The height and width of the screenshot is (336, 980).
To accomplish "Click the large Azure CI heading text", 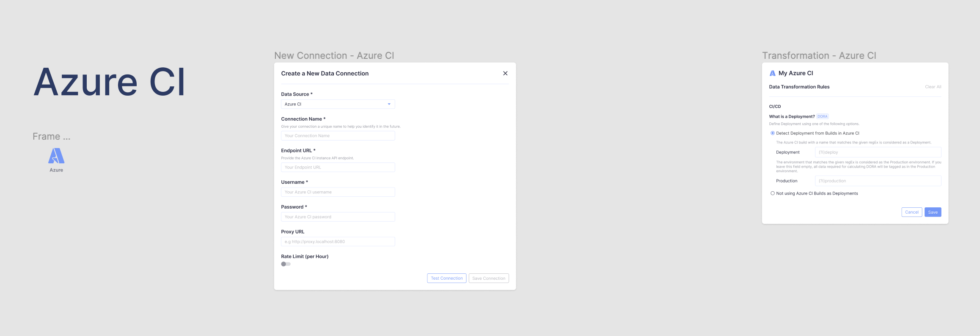I will (x=109, y=82).
